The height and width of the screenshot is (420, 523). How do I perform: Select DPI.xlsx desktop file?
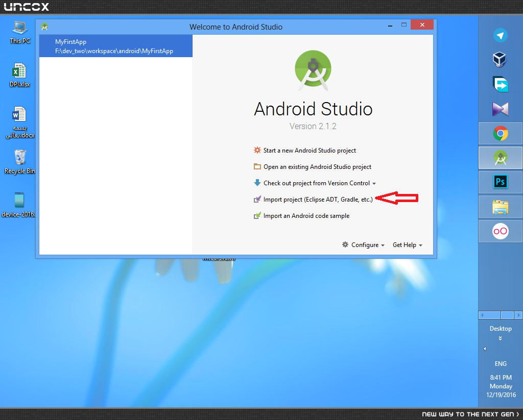tap(19, 76)
